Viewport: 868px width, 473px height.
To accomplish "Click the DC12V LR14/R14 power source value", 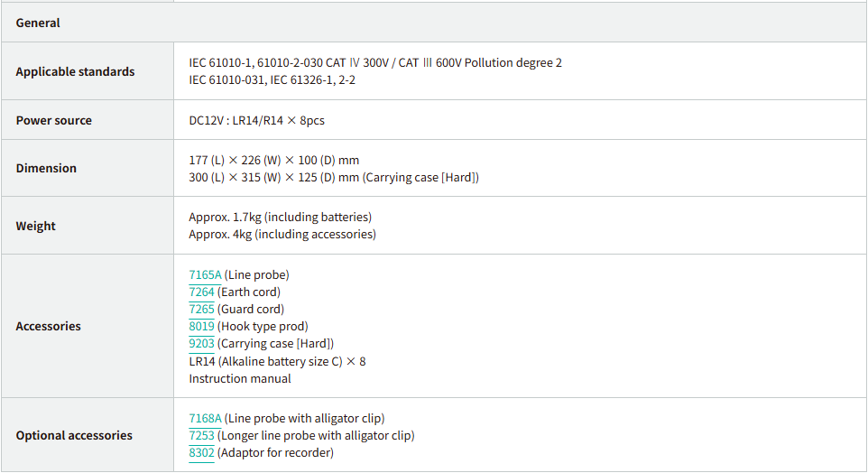I will pos(256,120).
